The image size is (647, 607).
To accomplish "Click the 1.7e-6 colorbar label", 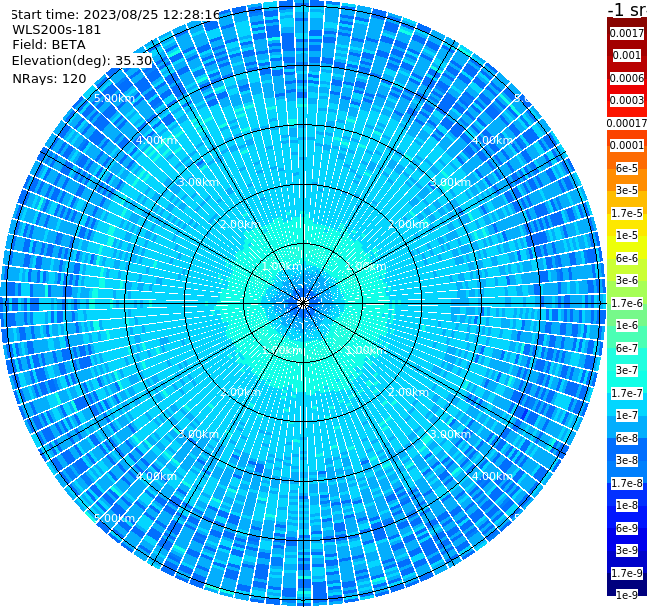I will pyautogui.click(x=627, y=303).
